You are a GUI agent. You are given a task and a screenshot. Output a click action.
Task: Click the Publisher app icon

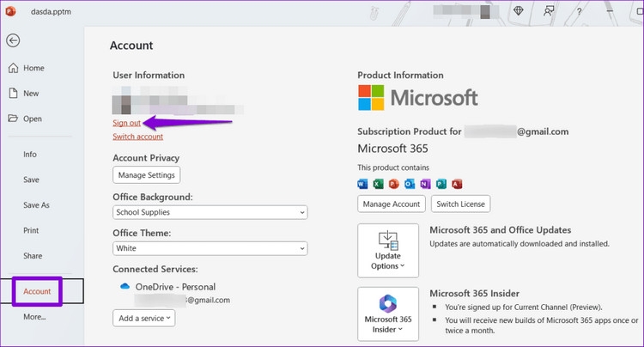click(441, 184)
